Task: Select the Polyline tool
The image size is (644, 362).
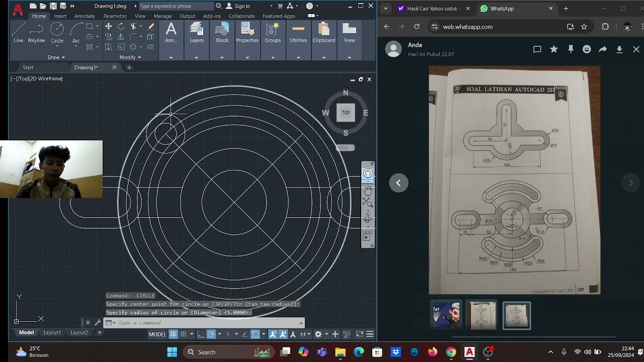Action: 36,33
